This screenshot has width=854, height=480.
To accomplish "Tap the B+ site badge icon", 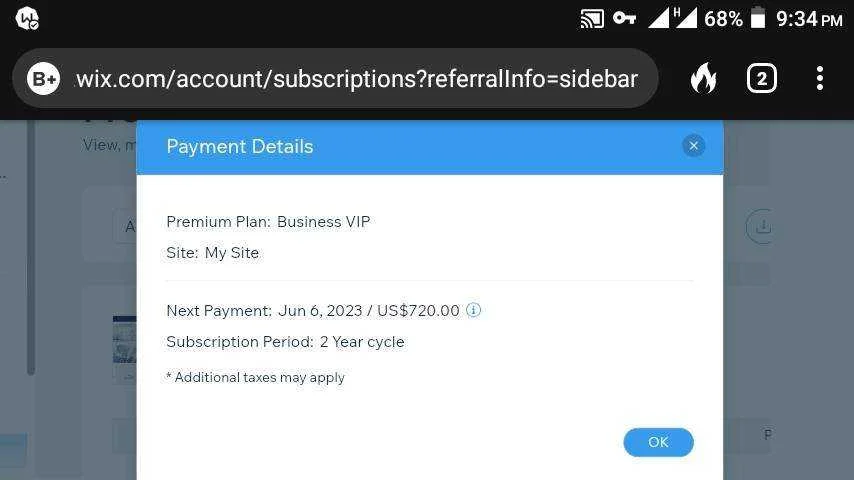I will coord(44,80).
